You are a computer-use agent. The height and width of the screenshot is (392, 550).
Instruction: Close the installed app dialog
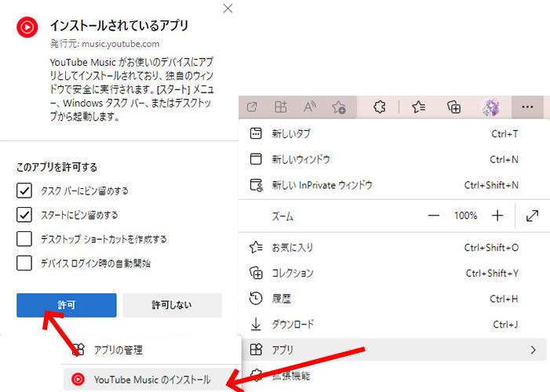pyautogui.click(x=228, y=9)
